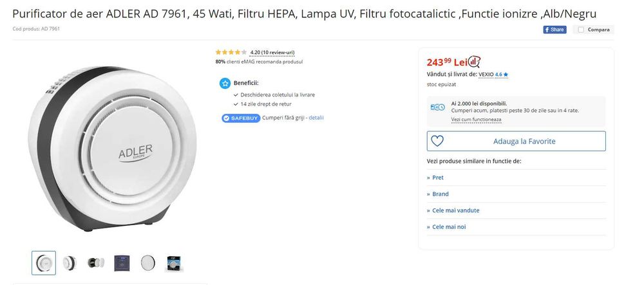Click the installments clock icon
The width and height of the screenshot is (644, 285).
point(437,107)
